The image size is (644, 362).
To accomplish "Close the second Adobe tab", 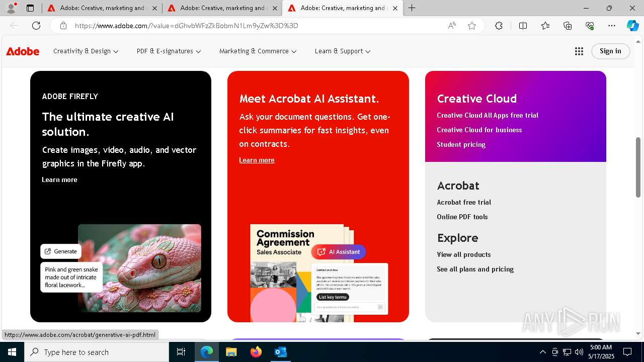I will (275, 8).
